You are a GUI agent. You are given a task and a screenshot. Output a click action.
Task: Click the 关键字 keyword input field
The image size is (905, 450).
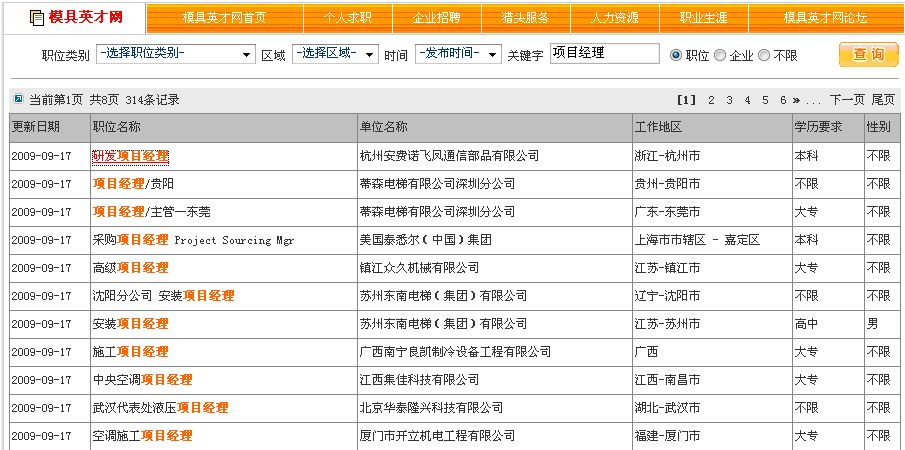pyautogui.click(x=604, y=54)
